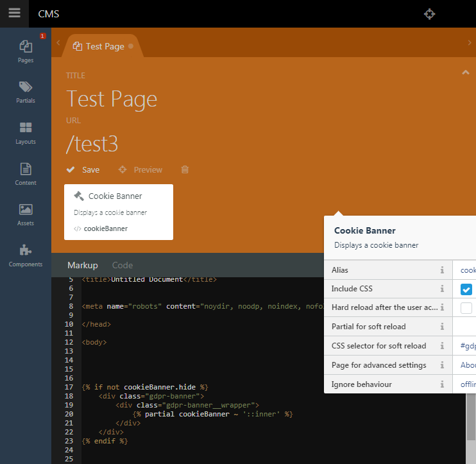
Task: Edit the /test3 URL field
Action: pyautogui.click(x=92, y=144)
